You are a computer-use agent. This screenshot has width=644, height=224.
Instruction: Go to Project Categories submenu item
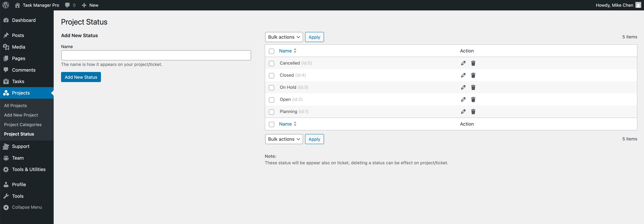coord(23,124)
